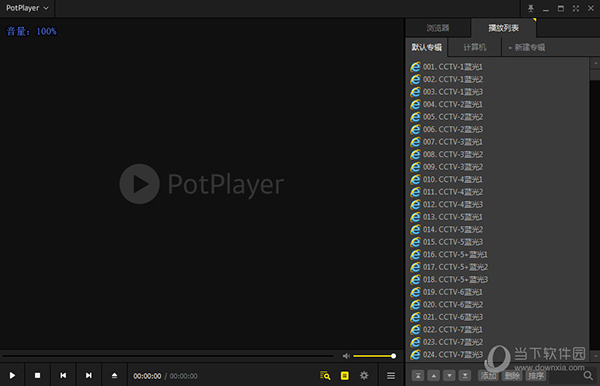Select 002. CCTV-1 playlist item
Viewport: 600px width, 386px height.
pyautogui.click(x=497, y=80)
